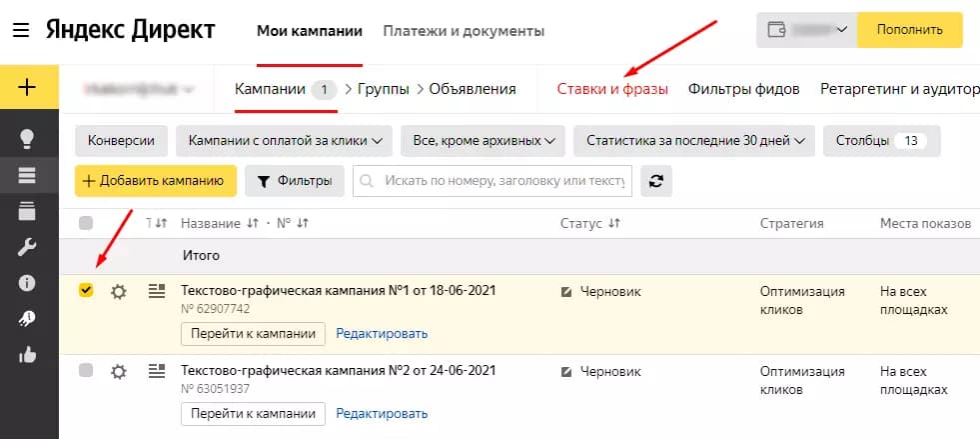
Task: Open the rocket sidebar icon
Action: coord(27,320)
